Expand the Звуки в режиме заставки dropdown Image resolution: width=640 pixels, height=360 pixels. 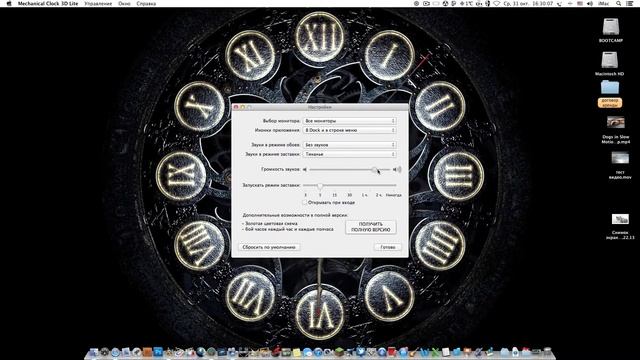(x=349, y=154)
